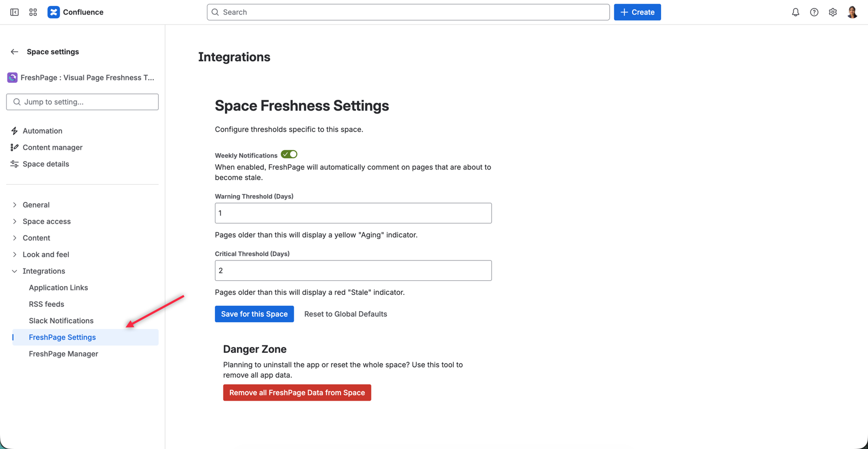Click Save for this Space
Screen dimensions: 868x449
coord(254,314)
